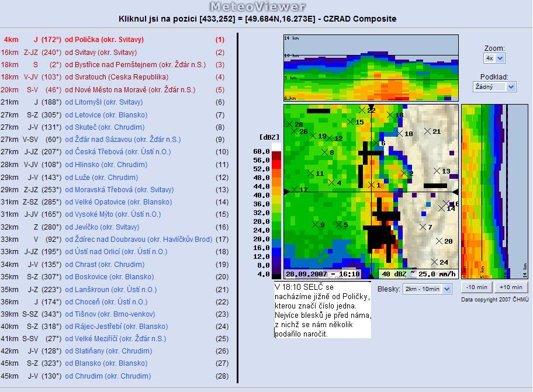The height and width of the screenshot is (392, 533).
Task: Click the '40 dBZ ~ 25.0 mm/h' readout
Action: (418, 274)
